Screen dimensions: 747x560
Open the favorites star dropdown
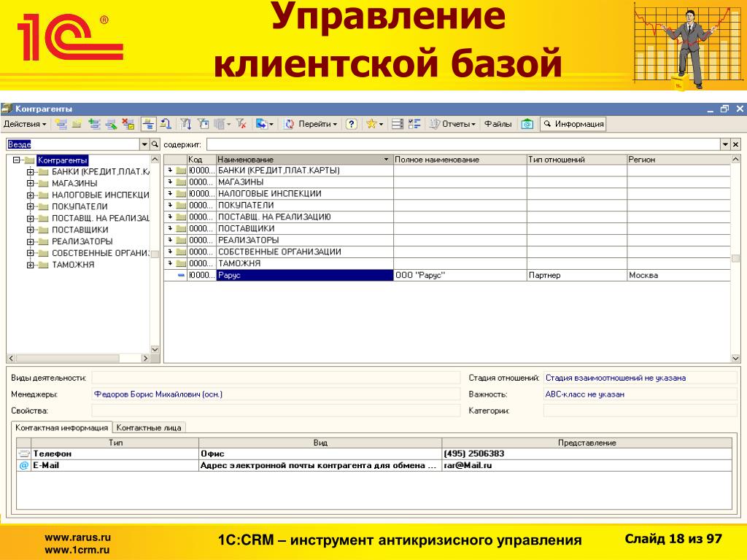coord(374,124)
